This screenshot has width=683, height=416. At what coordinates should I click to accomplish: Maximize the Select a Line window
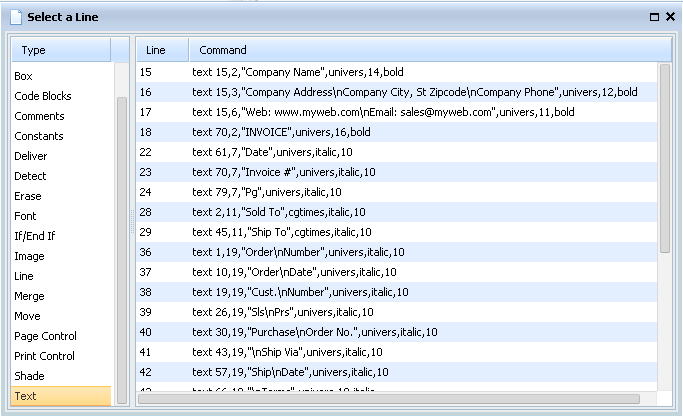coord(654,17)
